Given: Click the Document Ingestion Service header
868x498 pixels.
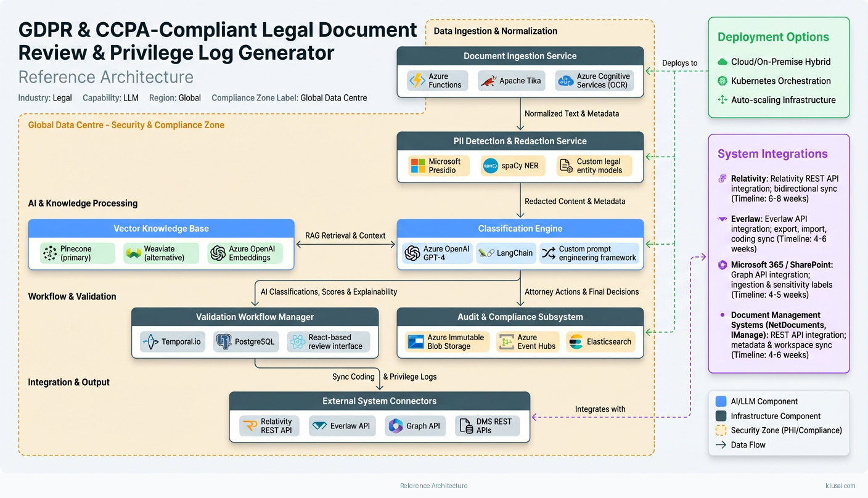Looking at the screenshot, I should point(520,56).
